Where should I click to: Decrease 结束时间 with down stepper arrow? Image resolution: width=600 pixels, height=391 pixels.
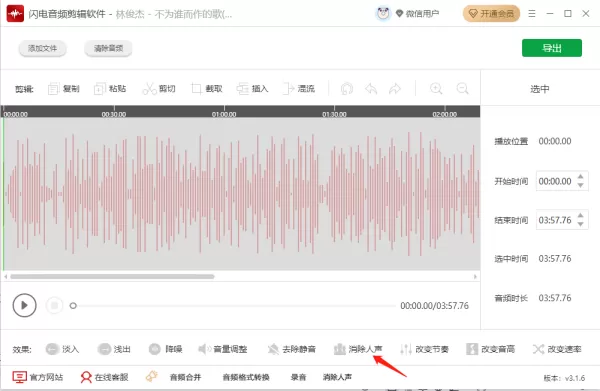tap(580, 224)
